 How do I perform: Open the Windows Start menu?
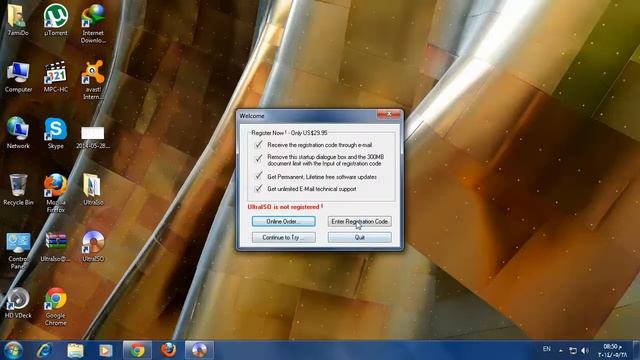(x=13, y=350)
